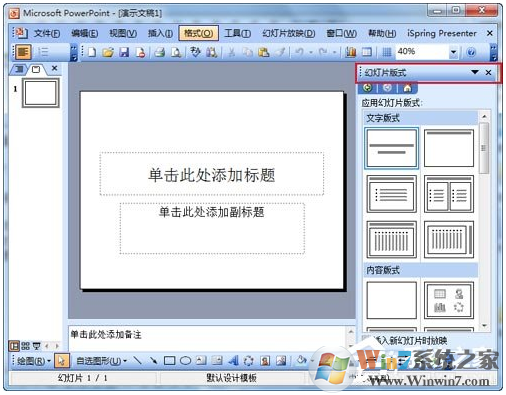
Task: Click the title placeholder 单击此处添加标题
Action: pos(212,174)
